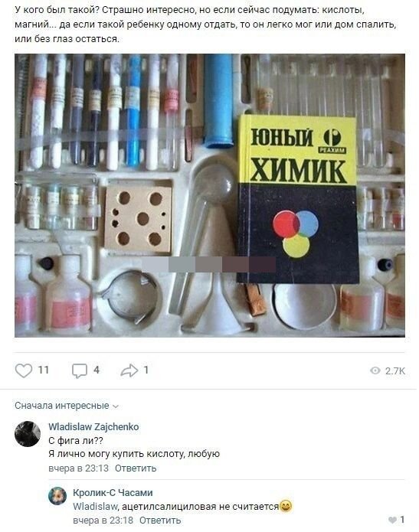Image resolution: width=419 pixels, height=532 pixels.
Task: Expand the Сначала интересные sorting dropdown
Action: tap(67, 406)
